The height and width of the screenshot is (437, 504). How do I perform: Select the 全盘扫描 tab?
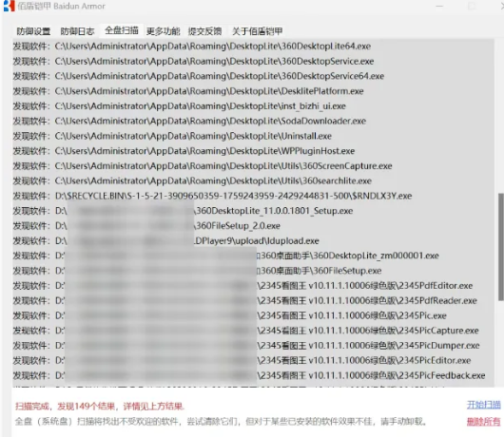pos(122,30)
